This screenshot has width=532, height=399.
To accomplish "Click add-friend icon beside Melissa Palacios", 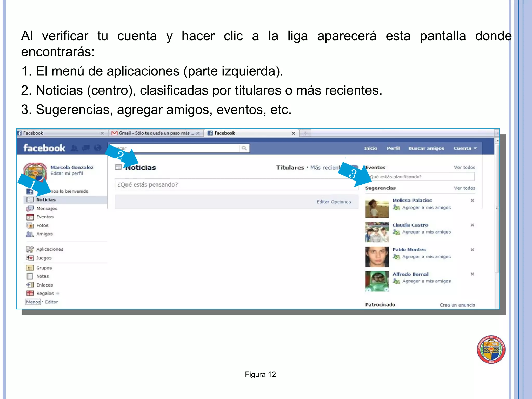I will click(x=396, y=208).
